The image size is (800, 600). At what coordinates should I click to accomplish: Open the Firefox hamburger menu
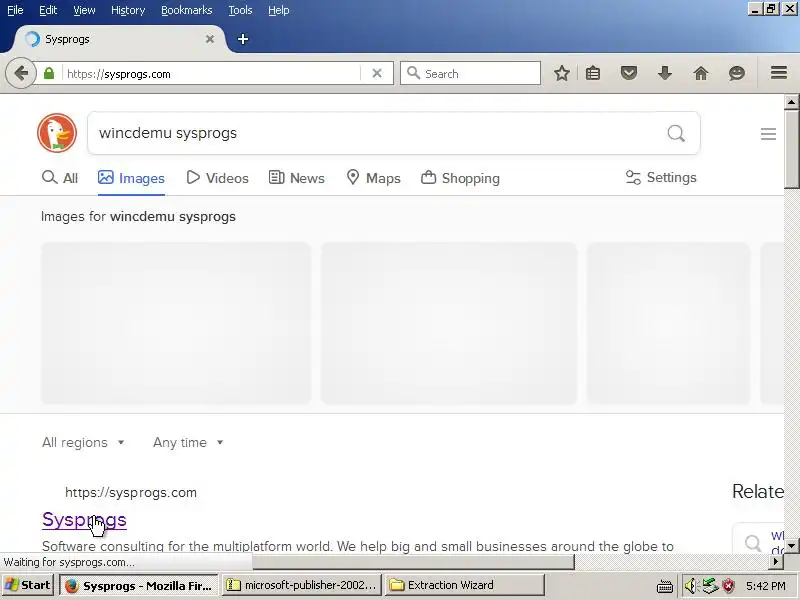(x=779, y=73)
